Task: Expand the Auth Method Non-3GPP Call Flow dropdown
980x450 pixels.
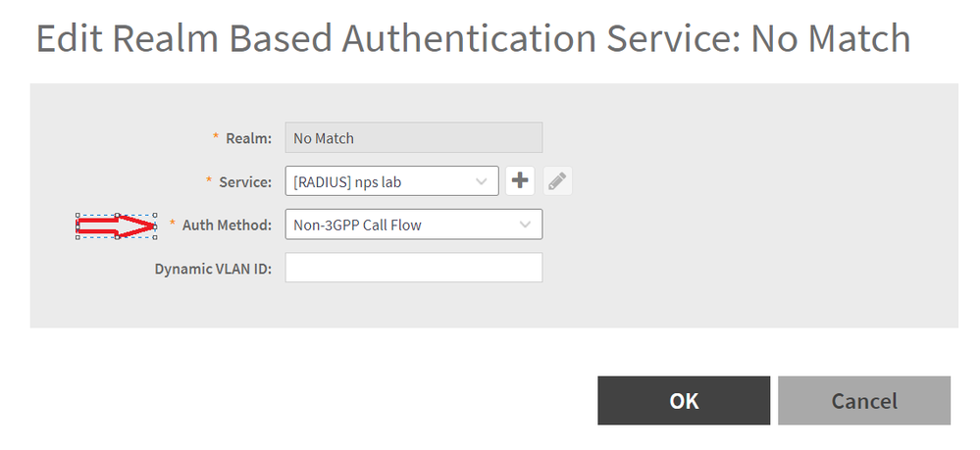Action: pyautogui.click(x=414, y=225)
